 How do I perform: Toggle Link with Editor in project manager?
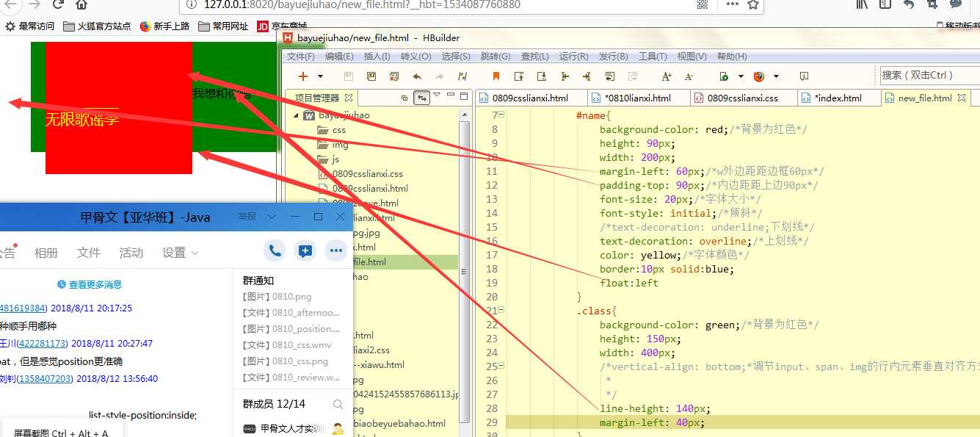[422, 97]
